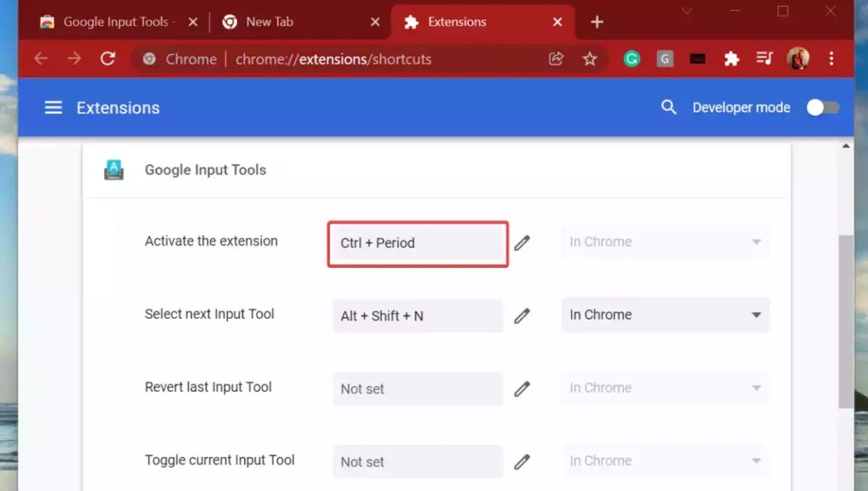Open the gray G extension icon
The width and height of the screenshot is (868, 491).
coord(665,59)
